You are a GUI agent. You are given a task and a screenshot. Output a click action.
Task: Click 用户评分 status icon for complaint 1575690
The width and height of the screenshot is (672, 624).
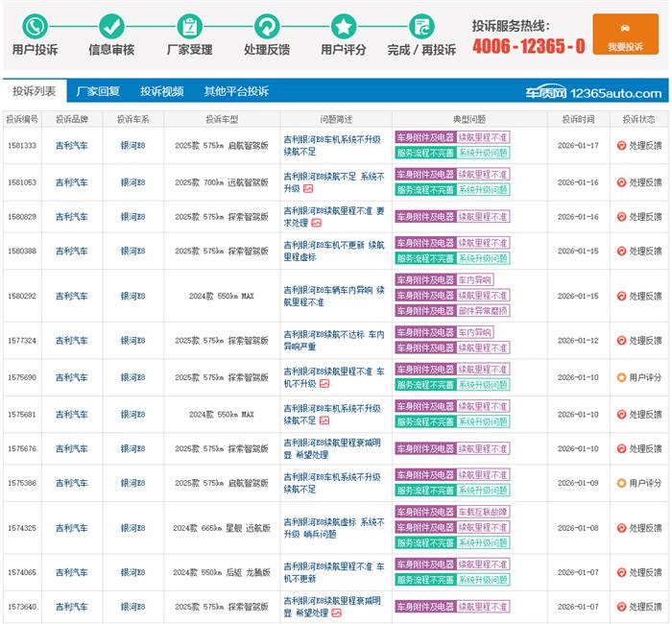click(621, 378)
